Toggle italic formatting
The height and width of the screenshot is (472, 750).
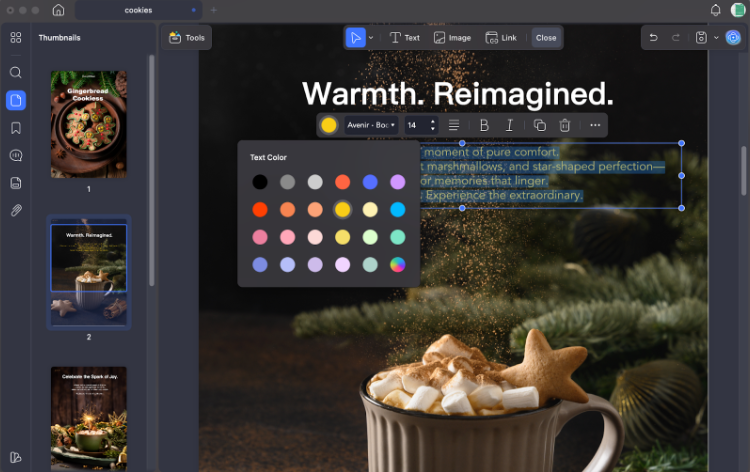(509, 125)
